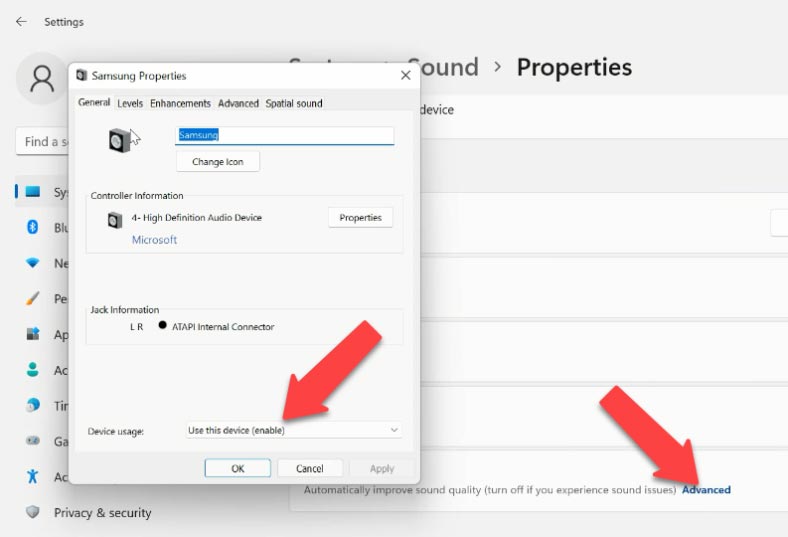The height and width of the screenshot is (537, 788).
Task: Select the System sidebar icon
Action: tap(33, 192)
